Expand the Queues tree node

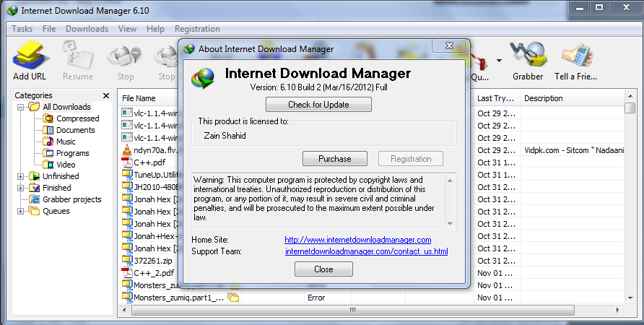point(20,211)
